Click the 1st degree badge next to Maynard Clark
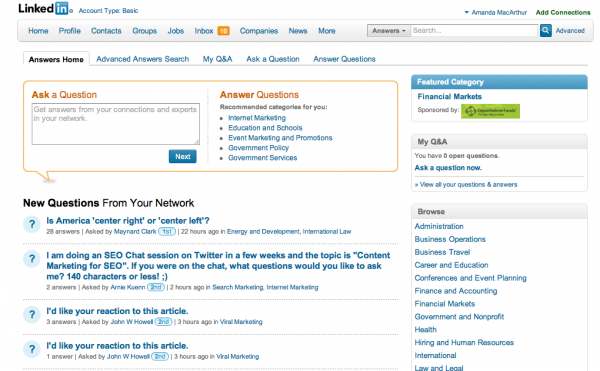Image resolution: width=600 pixels, height=371 pixels. 167,231
